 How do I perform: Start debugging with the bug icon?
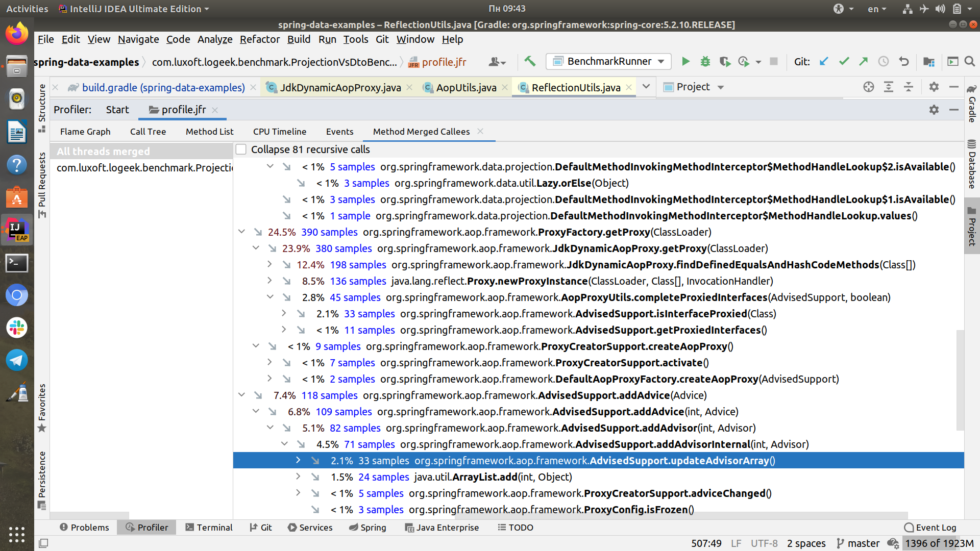pyautogui.click(x=705, y=62)
